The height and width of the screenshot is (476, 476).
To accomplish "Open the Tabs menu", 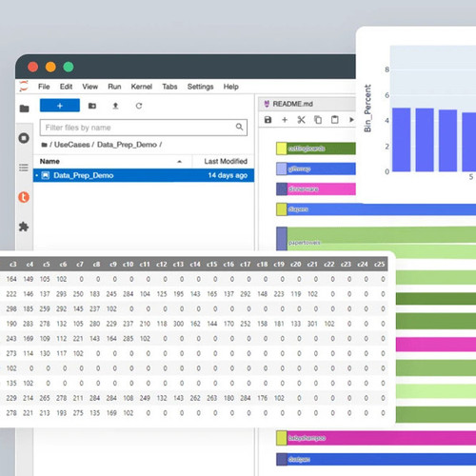I will coord(169,87).
